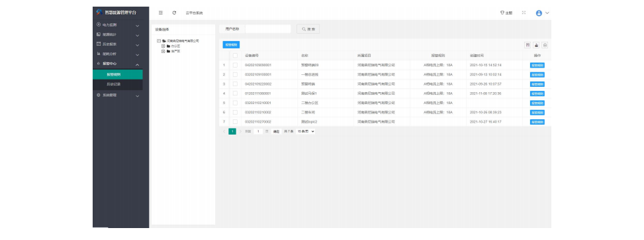The image size is (644, 240).
Task: Select page 1 in pagination
Action: click(232, 131)
